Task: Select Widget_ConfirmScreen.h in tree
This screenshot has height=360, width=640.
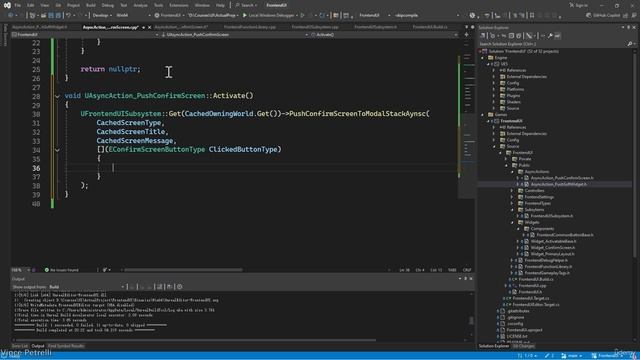Action: tap(553, 247)
